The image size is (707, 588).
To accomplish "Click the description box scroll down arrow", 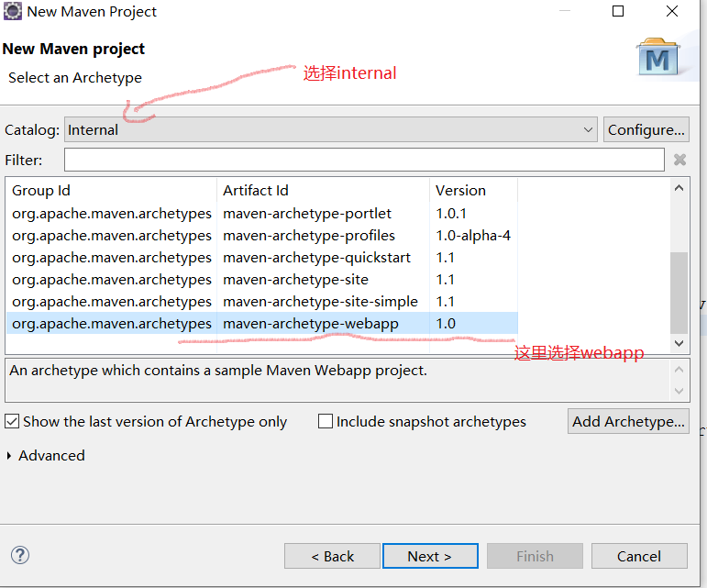I will pos(679,391).
